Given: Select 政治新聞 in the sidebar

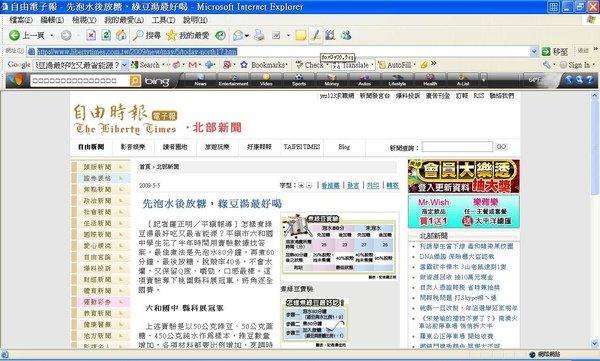Looking at the screenshot, I should tap(97, 201).
